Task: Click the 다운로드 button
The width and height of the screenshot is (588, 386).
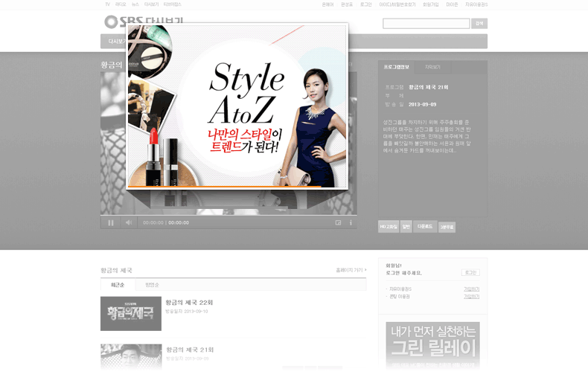Action: (x=425, y=227)
